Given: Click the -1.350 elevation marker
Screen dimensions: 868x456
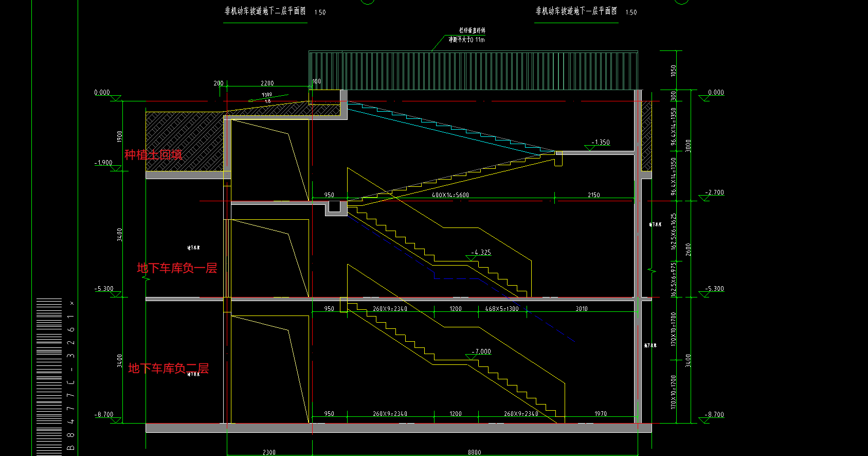Looking at the screenshot, I should [600, 143].
